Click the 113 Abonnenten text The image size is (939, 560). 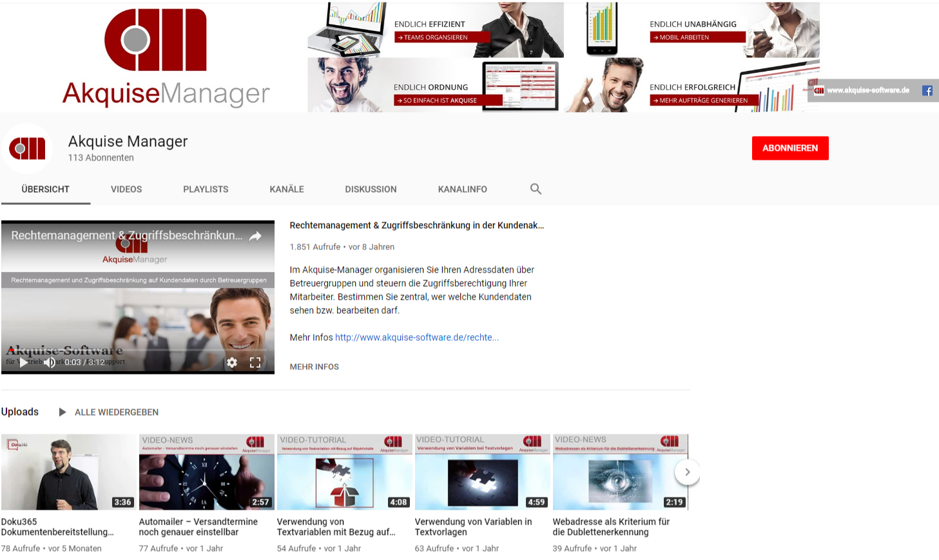101,158
